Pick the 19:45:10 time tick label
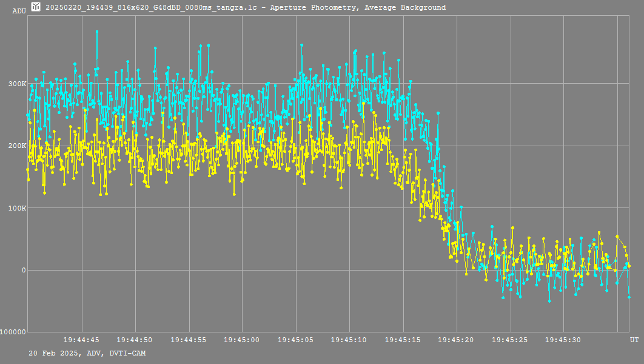The width and height of the screenshot is (644, 364). point(349,340)
